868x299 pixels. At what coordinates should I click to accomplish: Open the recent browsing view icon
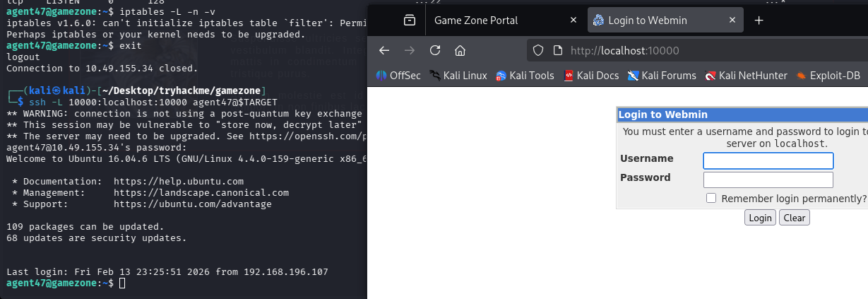tap(410, 20)
